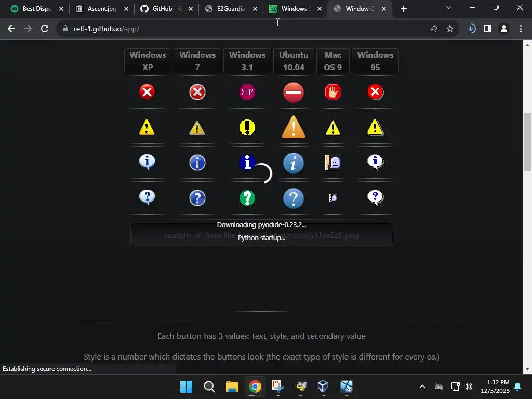Click the page vertical scrollbar thumb

coord(528,142)
